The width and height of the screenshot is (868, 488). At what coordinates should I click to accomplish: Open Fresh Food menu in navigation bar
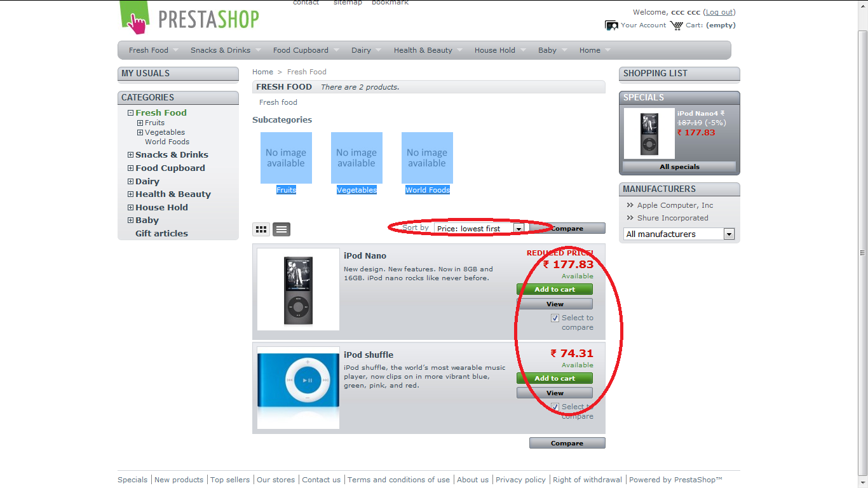149,50
